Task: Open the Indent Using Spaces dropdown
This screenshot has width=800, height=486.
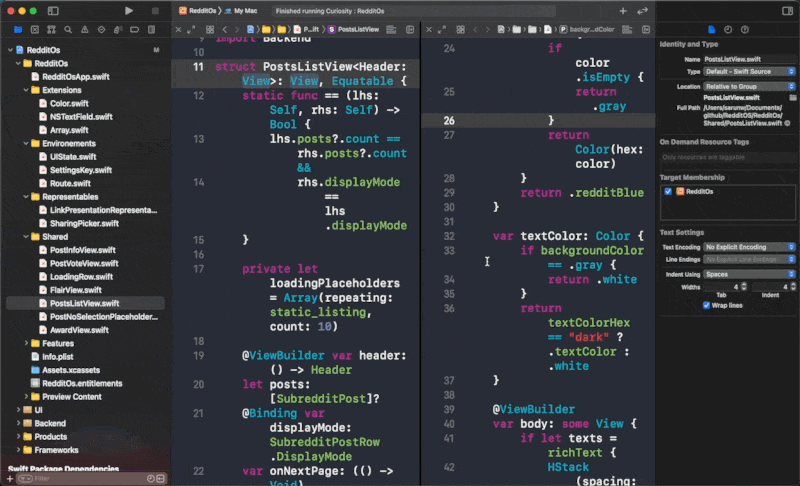Action: pos(750,273)
